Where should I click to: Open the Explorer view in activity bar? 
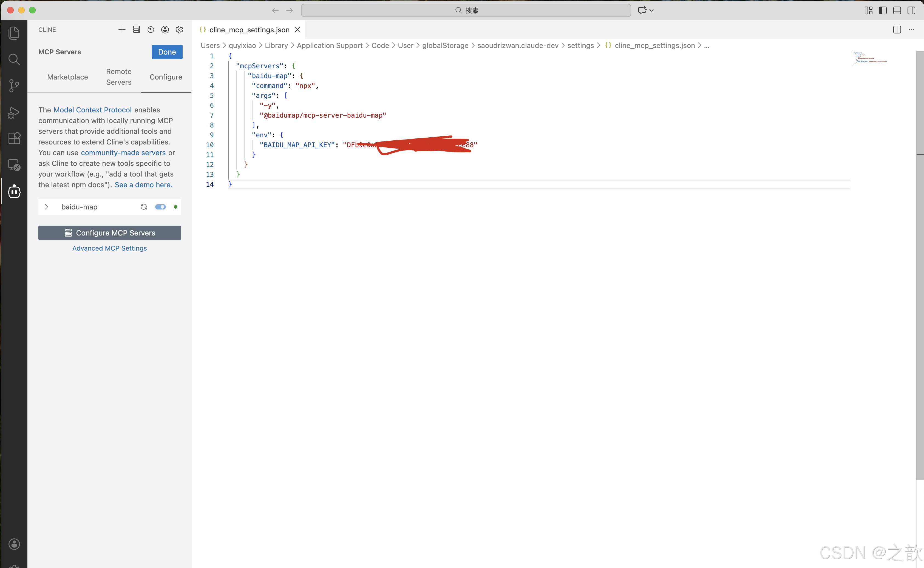(14, 33)
